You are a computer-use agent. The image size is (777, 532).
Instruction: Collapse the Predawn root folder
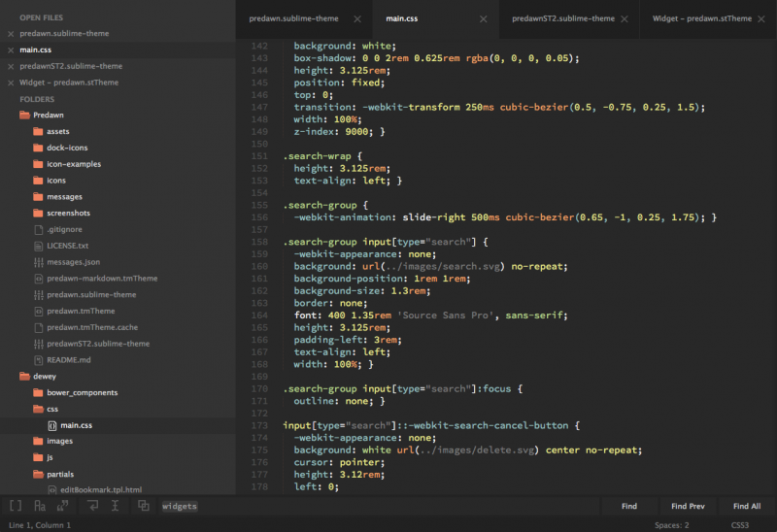pyautogui.click(x=25, y=115)
